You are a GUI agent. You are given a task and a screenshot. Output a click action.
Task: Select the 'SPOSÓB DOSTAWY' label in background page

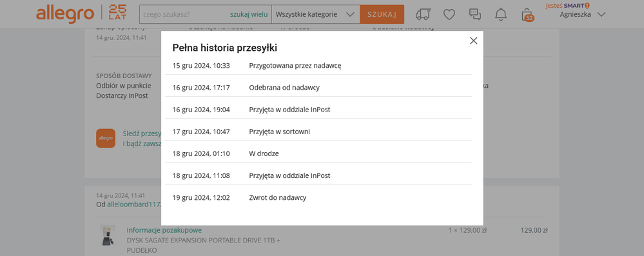coord(124,76)
